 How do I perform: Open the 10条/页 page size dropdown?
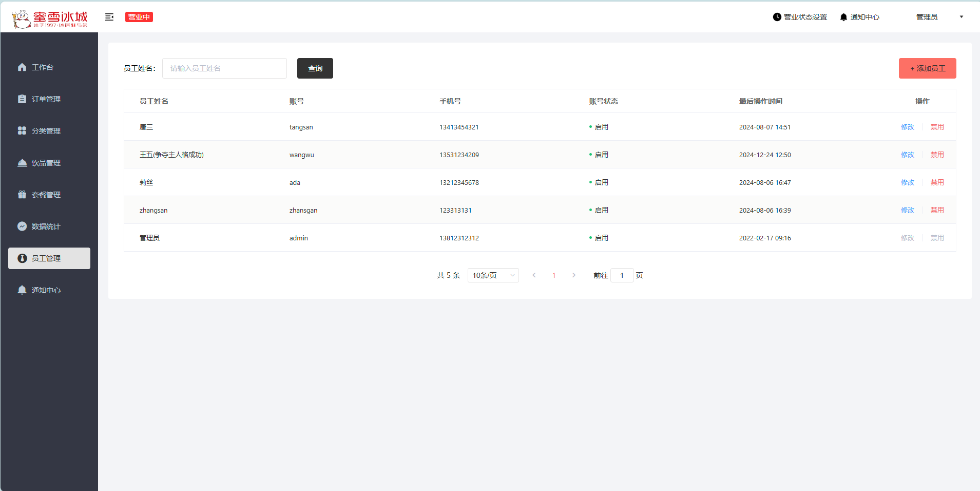(493, 275)
